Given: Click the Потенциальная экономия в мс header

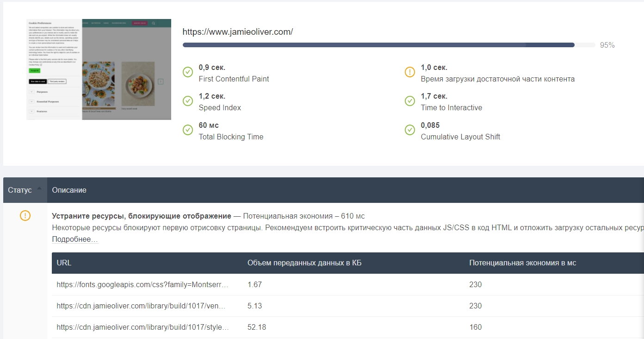Looking at the screenshot, I should 523,263.
